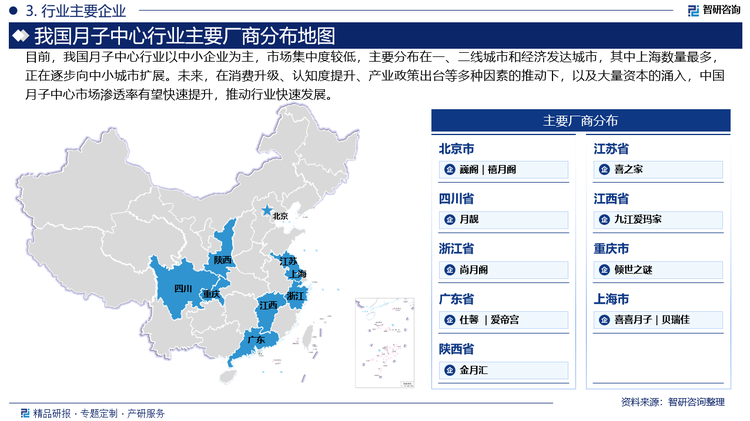
Task: Click the enterprise icon beside 月靓
Action: 450,220
